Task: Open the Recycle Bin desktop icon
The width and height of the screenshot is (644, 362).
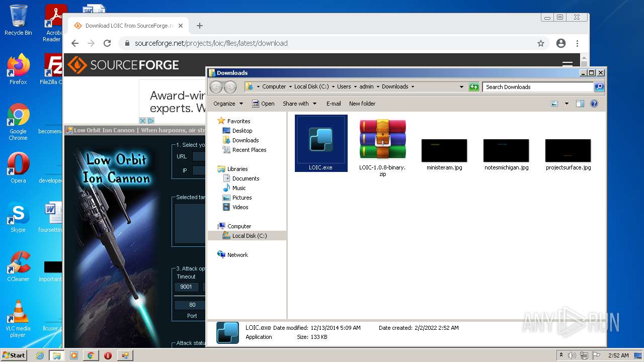Action: [x=18, y=20]
